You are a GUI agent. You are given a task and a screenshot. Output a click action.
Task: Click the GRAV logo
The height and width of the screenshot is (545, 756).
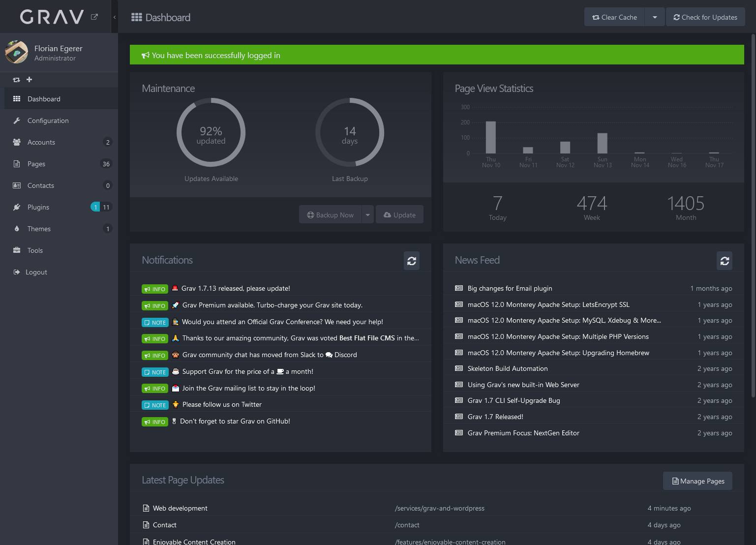pos(52,17)
